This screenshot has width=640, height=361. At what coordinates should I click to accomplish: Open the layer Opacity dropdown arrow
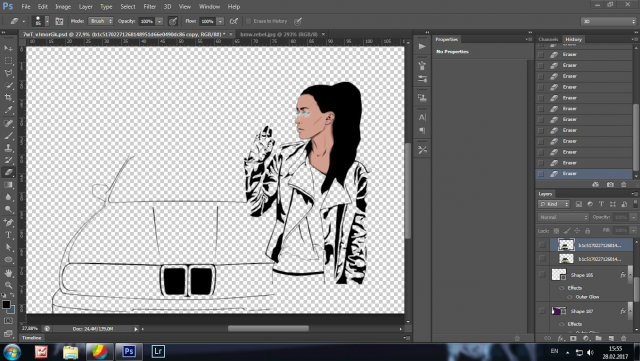tap(633, 217)
